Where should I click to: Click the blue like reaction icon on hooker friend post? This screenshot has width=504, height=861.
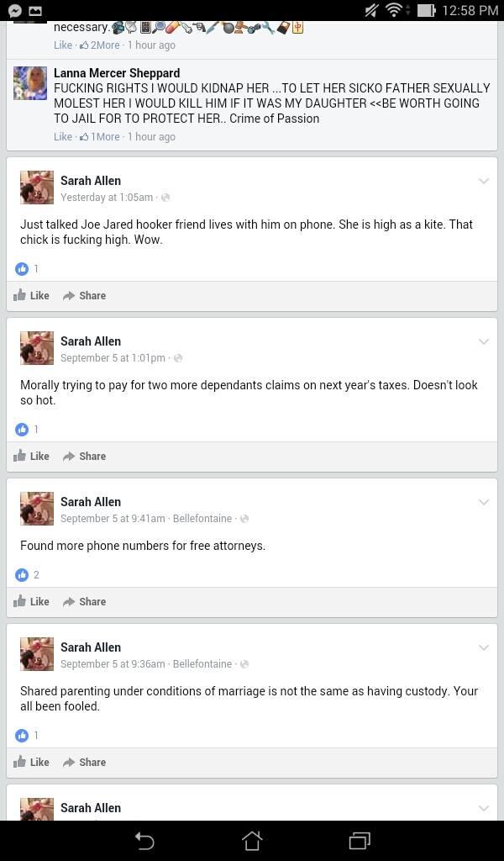(x=21, y=268)
